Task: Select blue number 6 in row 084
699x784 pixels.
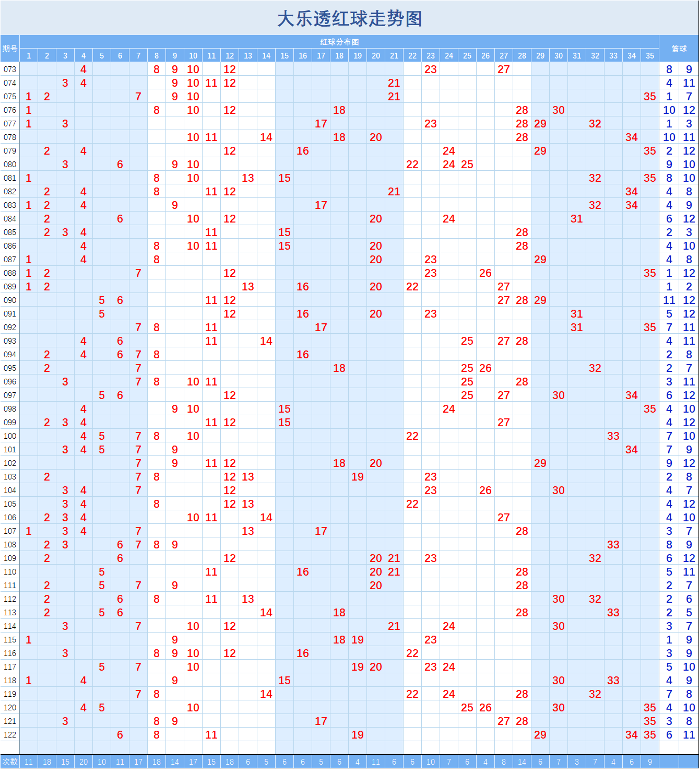Action: (669, 219)
